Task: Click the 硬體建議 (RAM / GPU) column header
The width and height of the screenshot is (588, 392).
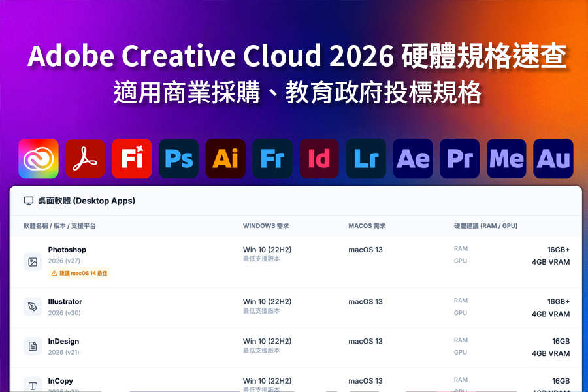Action: [485, 226]
